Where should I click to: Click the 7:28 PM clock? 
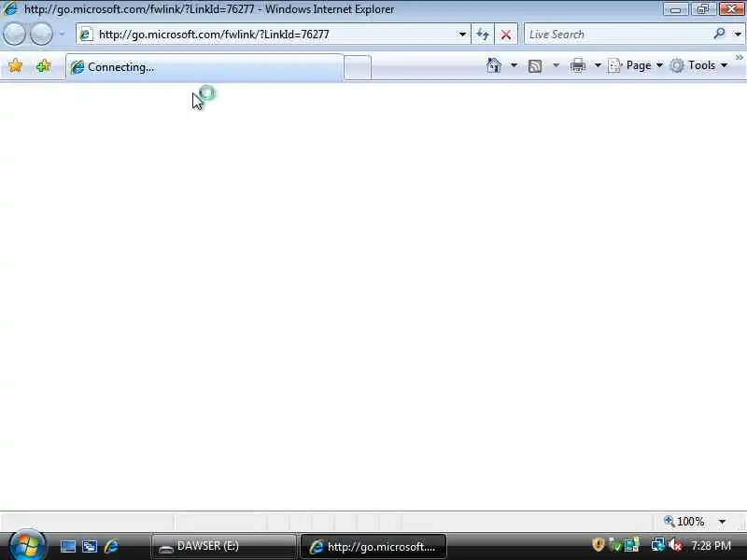click(711, 545)
